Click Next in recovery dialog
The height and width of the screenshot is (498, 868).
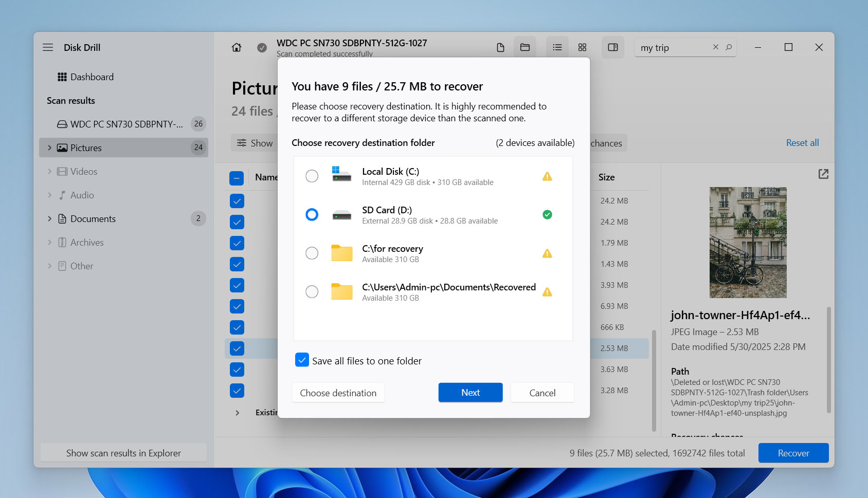click(x=471, y=393)
